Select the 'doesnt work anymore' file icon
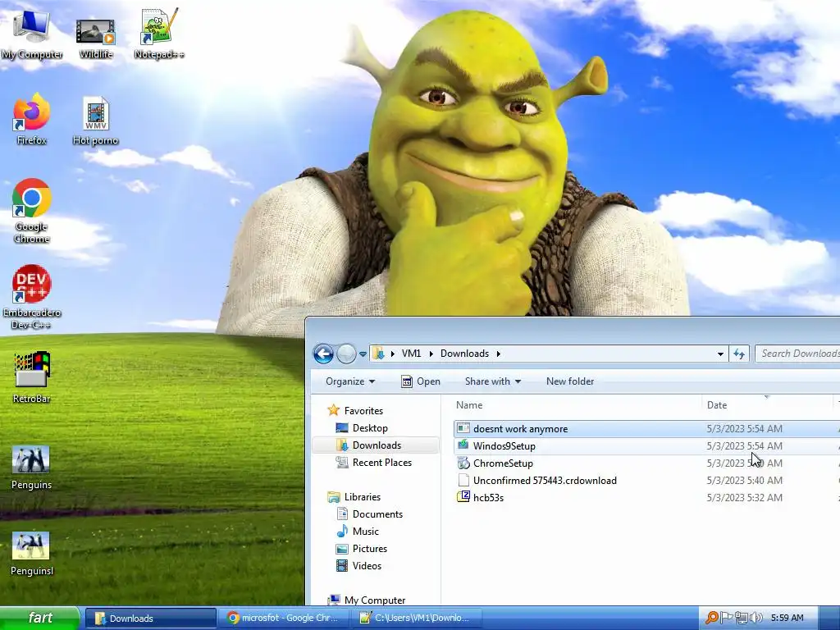The width and height of the screenshot is (840, 630). [x=463, y=428]
